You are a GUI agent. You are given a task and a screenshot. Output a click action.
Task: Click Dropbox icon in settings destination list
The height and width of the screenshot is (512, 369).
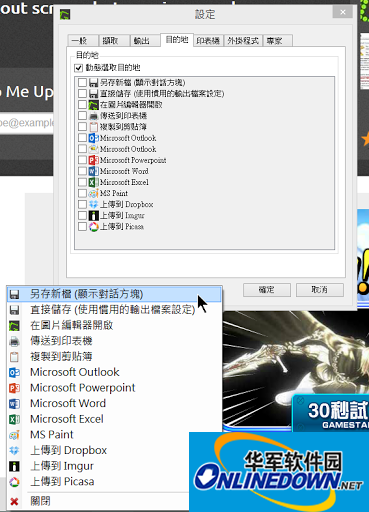pyautogui.click(x=94, y=204)
